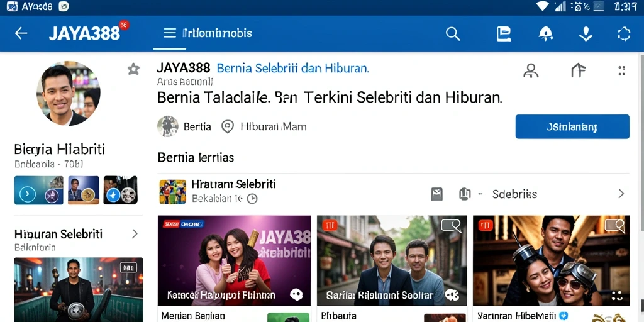Expand Sdebriis row with right chevron

pyautogui.click(x=621, y=194)
